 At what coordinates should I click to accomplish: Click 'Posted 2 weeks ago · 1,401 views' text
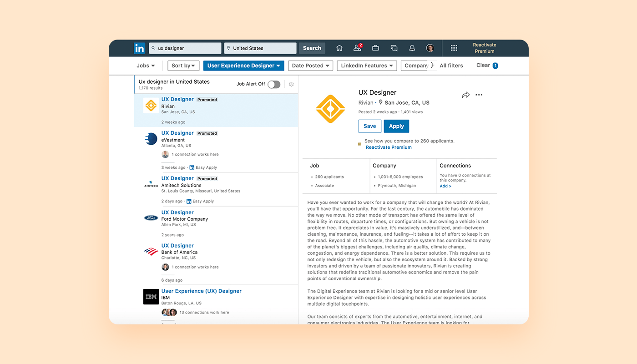[390, 112]
